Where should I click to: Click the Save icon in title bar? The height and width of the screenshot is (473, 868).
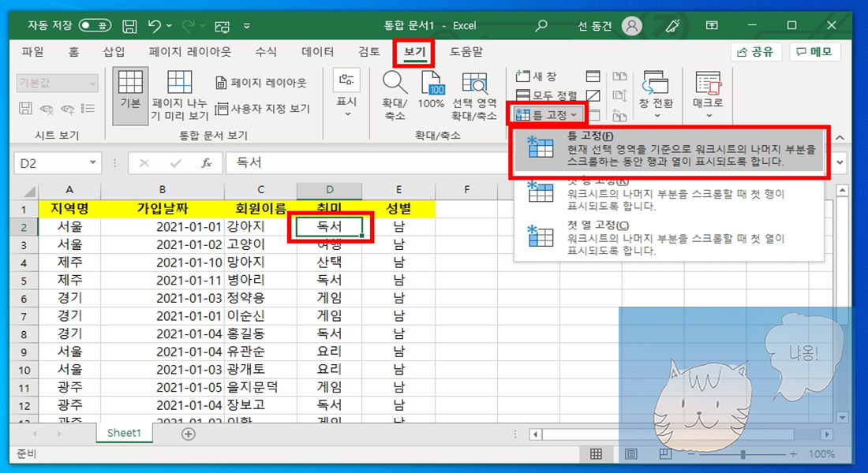click(x=129, y=25)
